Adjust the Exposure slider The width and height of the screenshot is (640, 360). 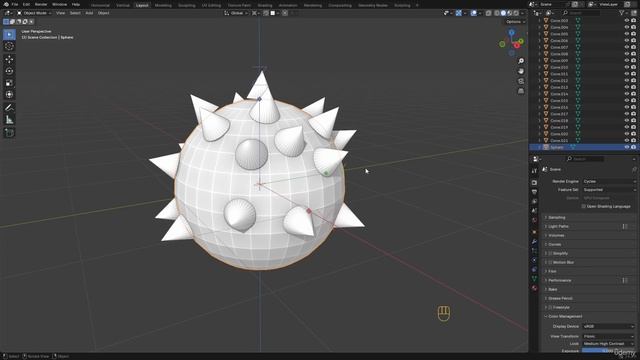(609, 351)
